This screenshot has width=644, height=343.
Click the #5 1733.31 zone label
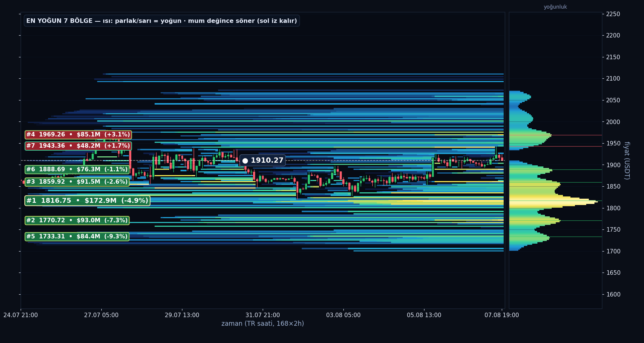pyautogui.click(x=77, y=237)
